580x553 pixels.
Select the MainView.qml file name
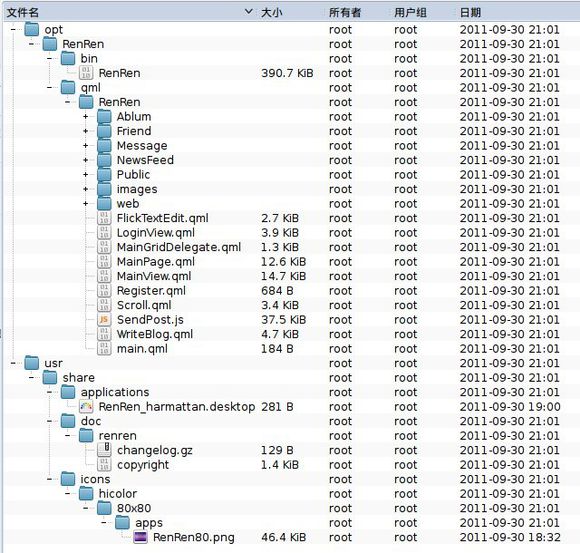click(x=154, y=276)
